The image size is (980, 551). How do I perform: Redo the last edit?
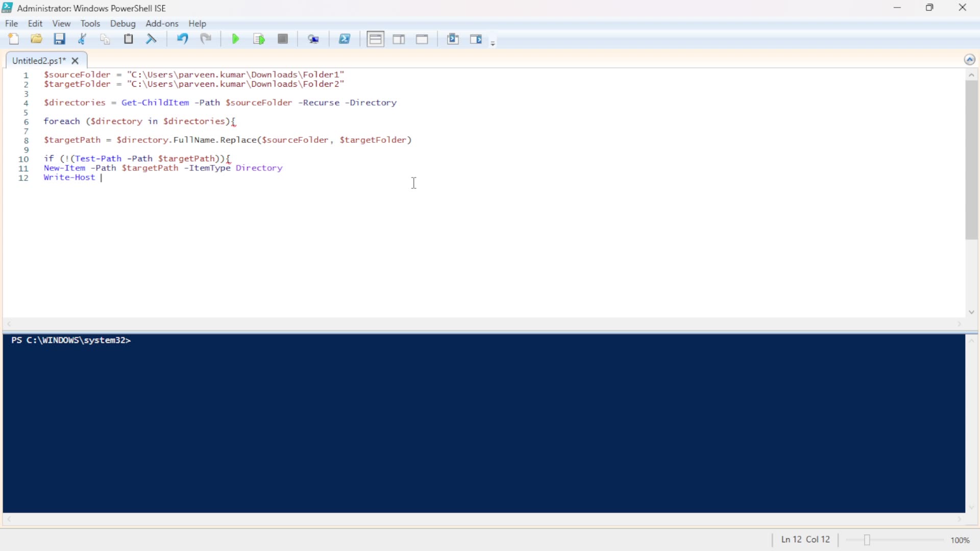point(206,39)
